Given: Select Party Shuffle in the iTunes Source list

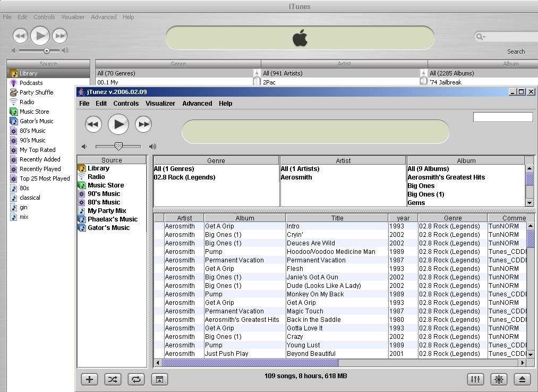Looking at the screenshot, I should 36,92.
